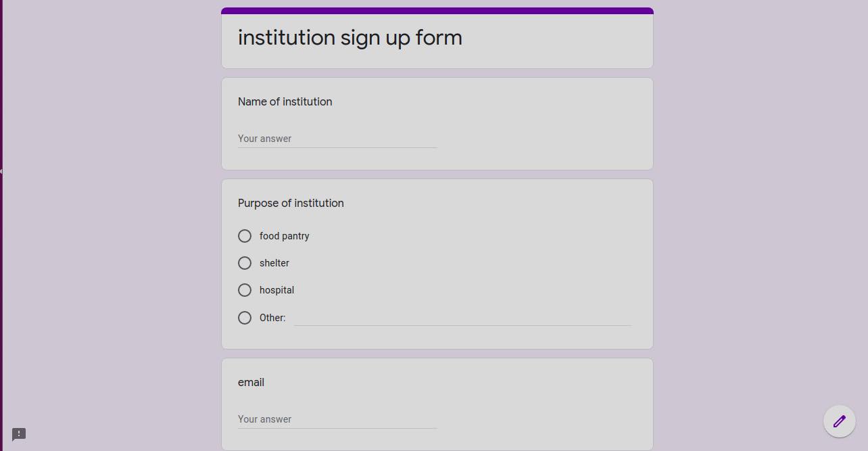Click the 'Other:' option label text
Screen dimensions: 868x451
[x=272, y=318]
